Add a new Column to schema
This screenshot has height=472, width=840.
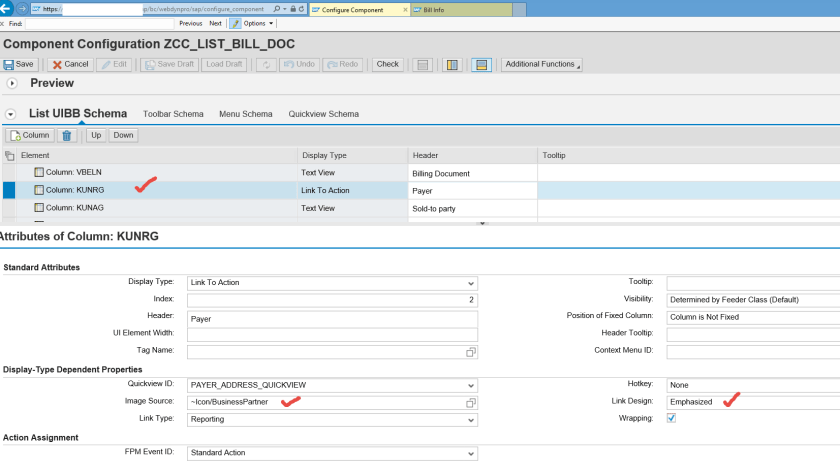30,135
